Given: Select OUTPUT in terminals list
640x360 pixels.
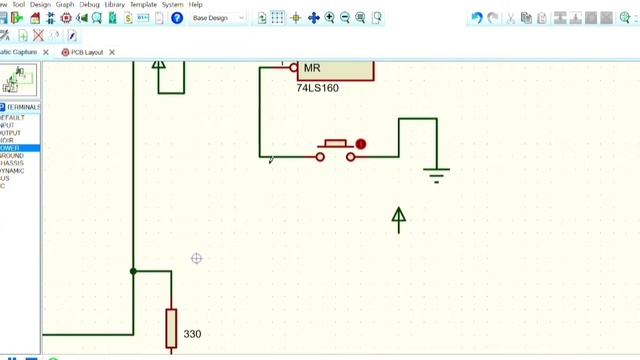Looking at the screenshot, I should click(x=10, y=133).
